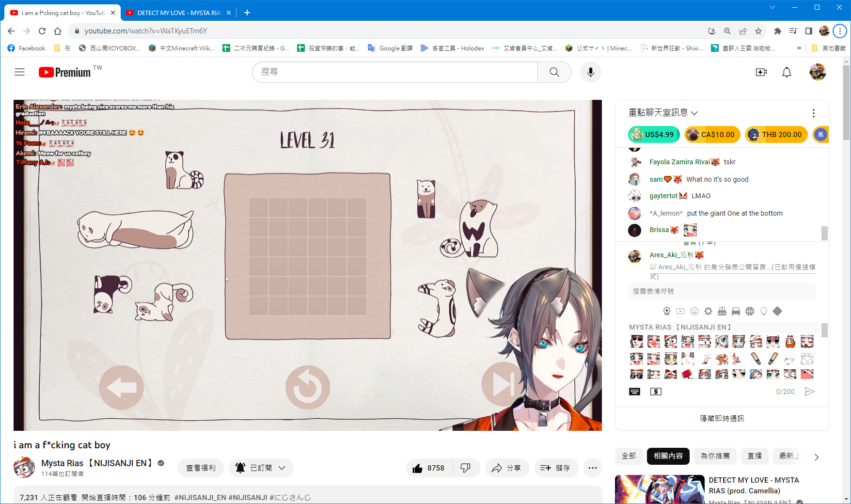Select the flower nature emoji category
The image size is (851, 504).
pos(708,311)
